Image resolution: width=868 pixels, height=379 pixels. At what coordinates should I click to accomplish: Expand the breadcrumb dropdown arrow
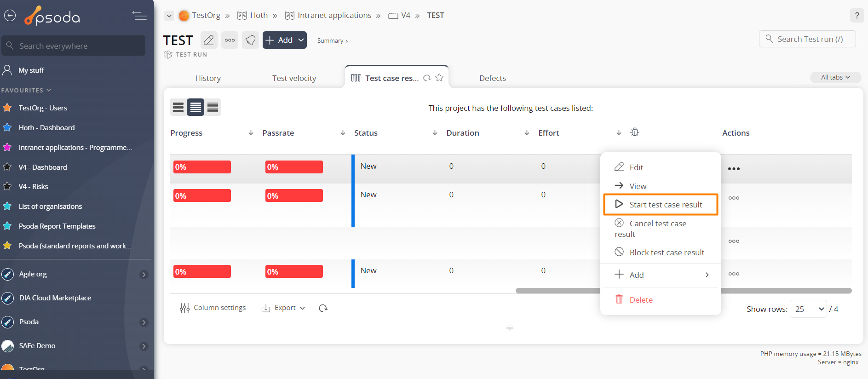click(169, 16)
